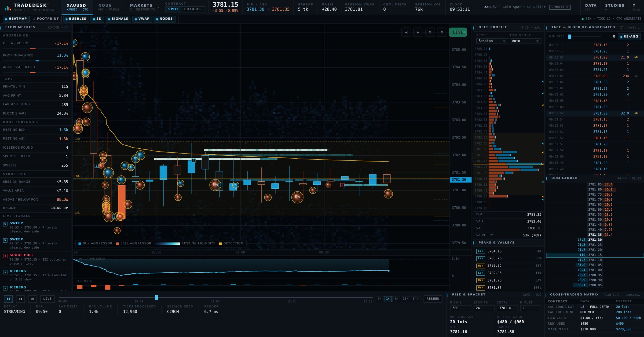Toggle the VWAP layer
644x337 pixels.
142,19
